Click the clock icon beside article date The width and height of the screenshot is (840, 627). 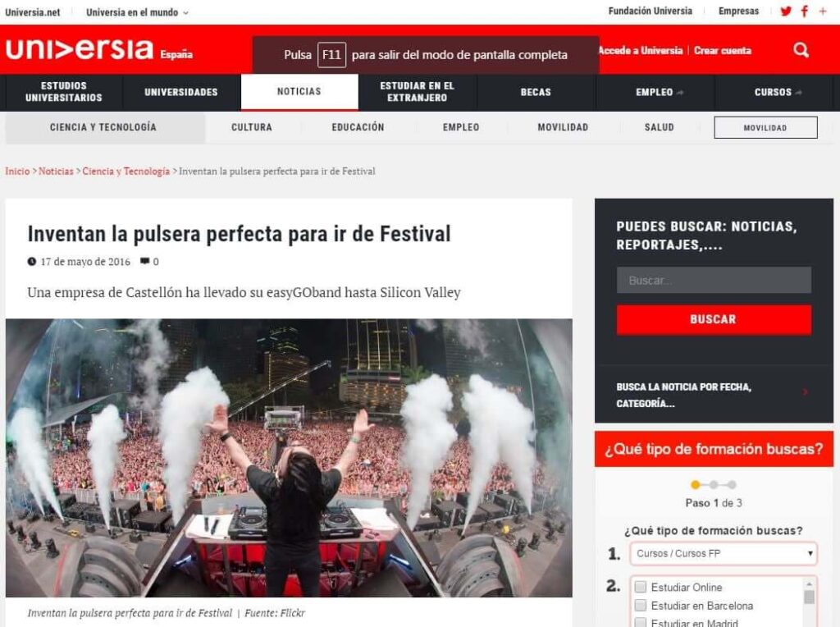[32, 262]
